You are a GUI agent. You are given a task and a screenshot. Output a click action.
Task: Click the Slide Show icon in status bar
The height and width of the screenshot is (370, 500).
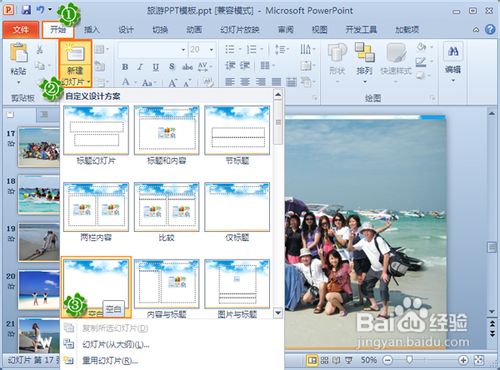349,360
